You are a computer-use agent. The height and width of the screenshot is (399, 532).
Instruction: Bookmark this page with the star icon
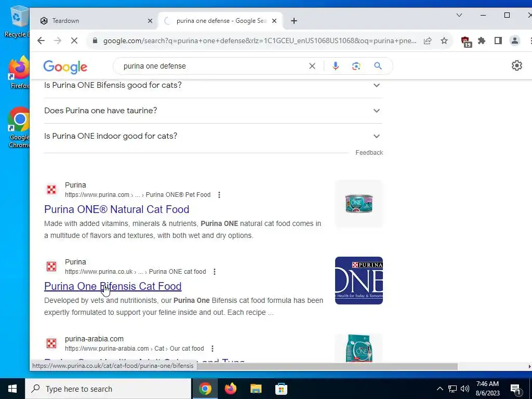444,41
